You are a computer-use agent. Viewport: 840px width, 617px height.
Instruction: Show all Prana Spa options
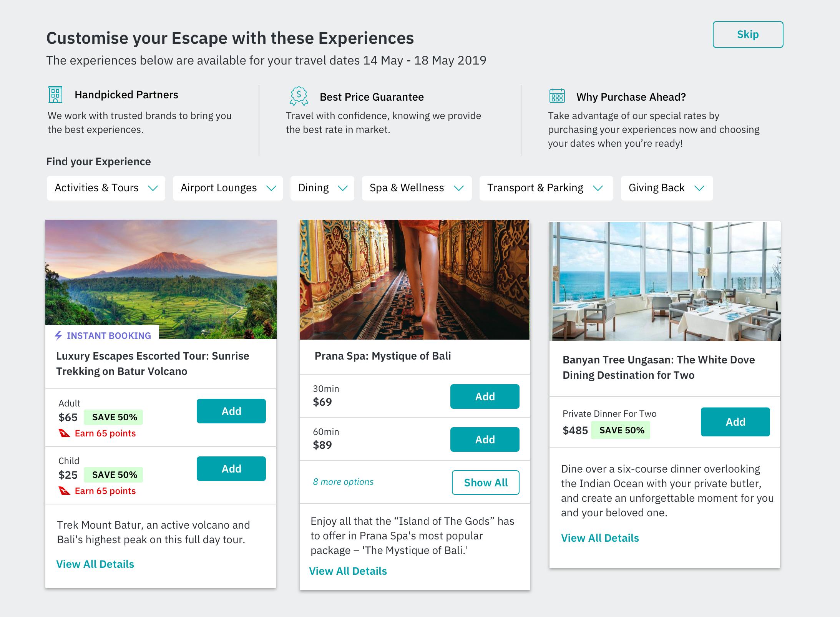(486, 483)
